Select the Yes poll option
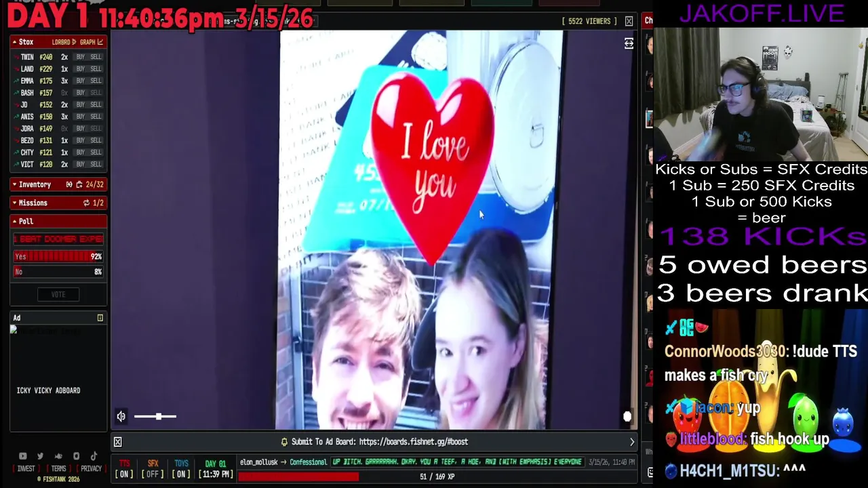 tap(58, 257)
